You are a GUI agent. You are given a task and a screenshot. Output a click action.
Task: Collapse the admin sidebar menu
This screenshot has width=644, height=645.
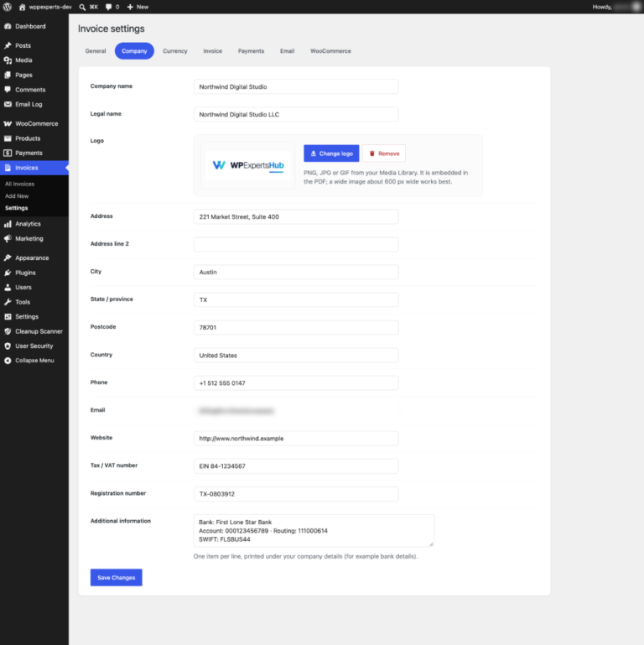pos(34,361)
